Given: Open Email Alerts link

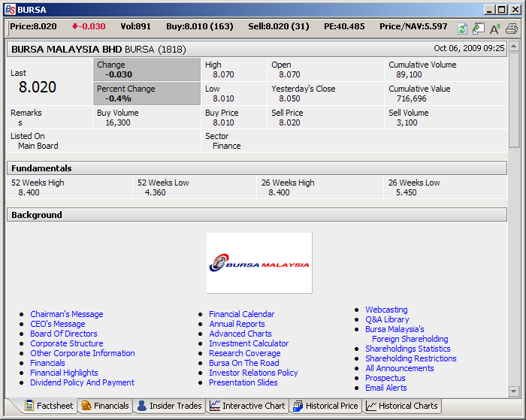Looking at the screenshot, I should 385,388.
